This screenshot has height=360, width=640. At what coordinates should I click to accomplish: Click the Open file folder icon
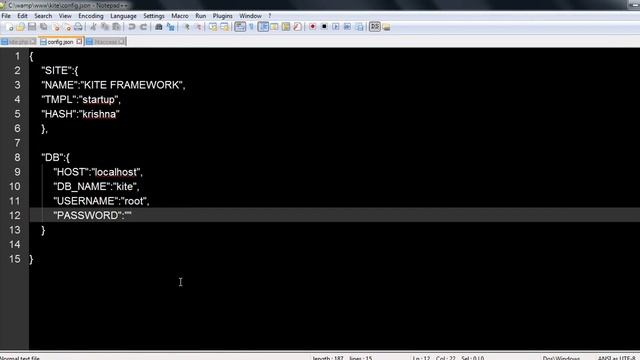20,27
